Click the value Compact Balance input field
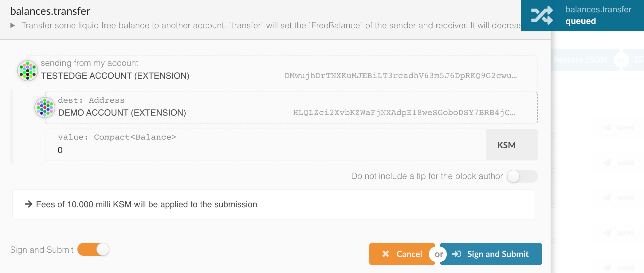Image resolution: width=644 pixels, height=273 pixels. tap(264, 150)
